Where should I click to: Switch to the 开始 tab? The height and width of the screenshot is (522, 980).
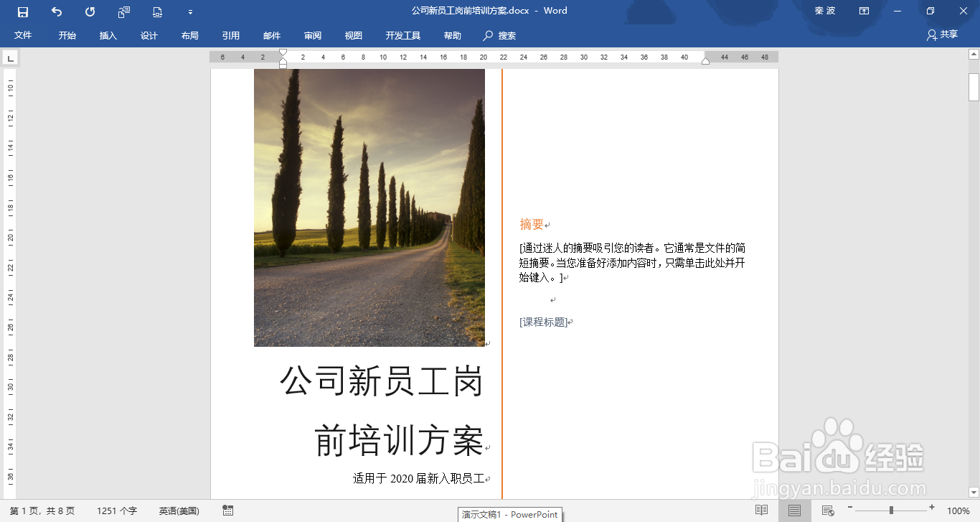[x=67, y=35]
